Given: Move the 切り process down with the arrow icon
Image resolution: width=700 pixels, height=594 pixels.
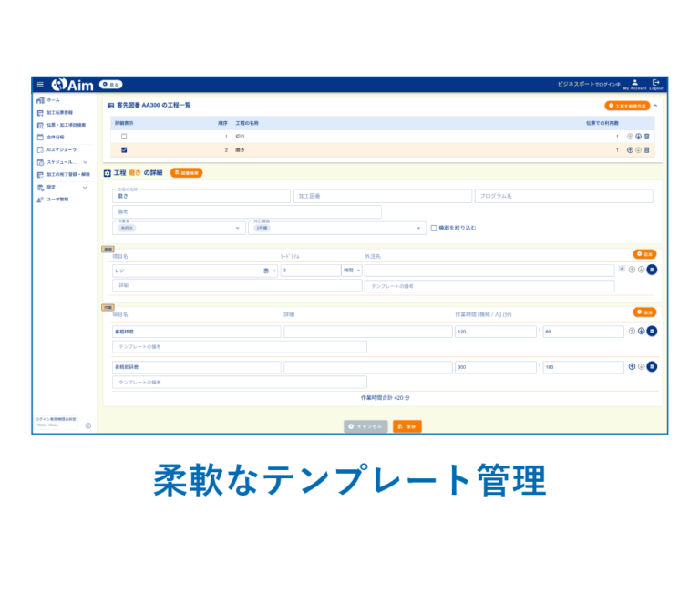Looking at the screenshot, I should click(x=638, y=136).
